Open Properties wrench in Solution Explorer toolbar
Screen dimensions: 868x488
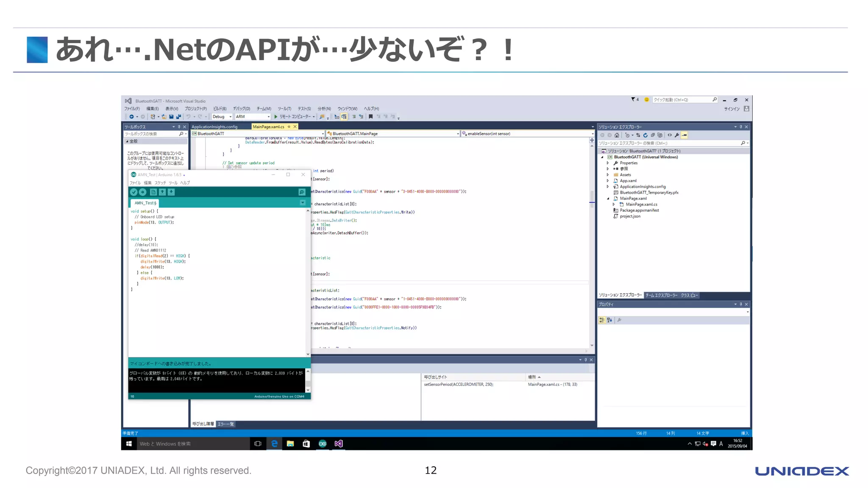pos(677,135)
